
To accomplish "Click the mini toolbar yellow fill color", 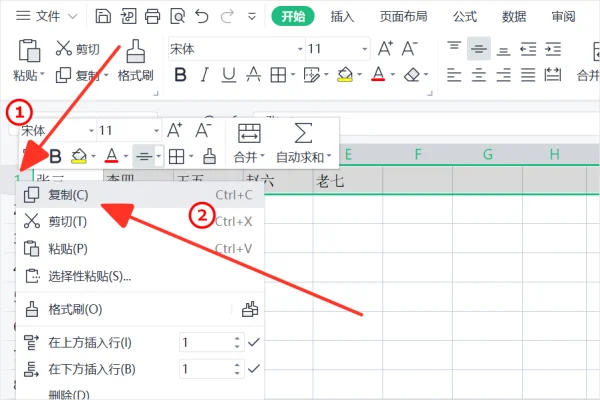I will click(79, 156).
